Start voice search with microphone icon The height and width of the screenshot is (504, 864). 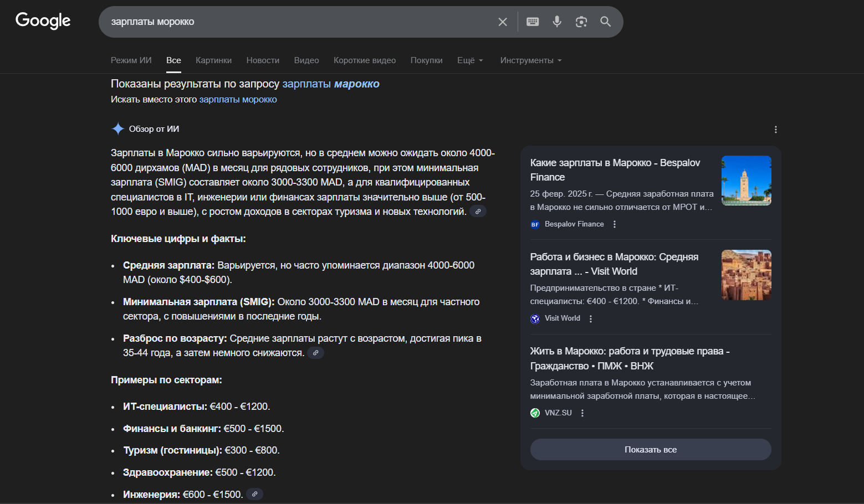click(x=557, y=22)
